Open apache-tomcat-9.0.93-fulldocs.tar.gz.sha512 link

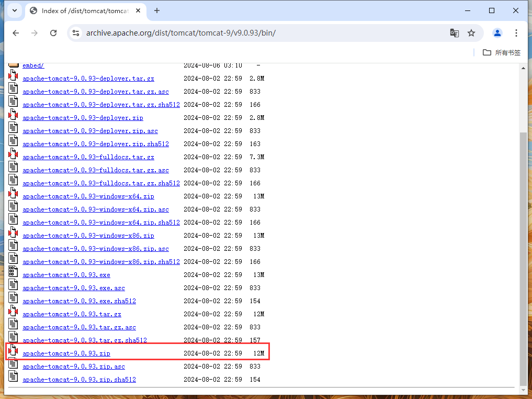[x=101, y=183]
